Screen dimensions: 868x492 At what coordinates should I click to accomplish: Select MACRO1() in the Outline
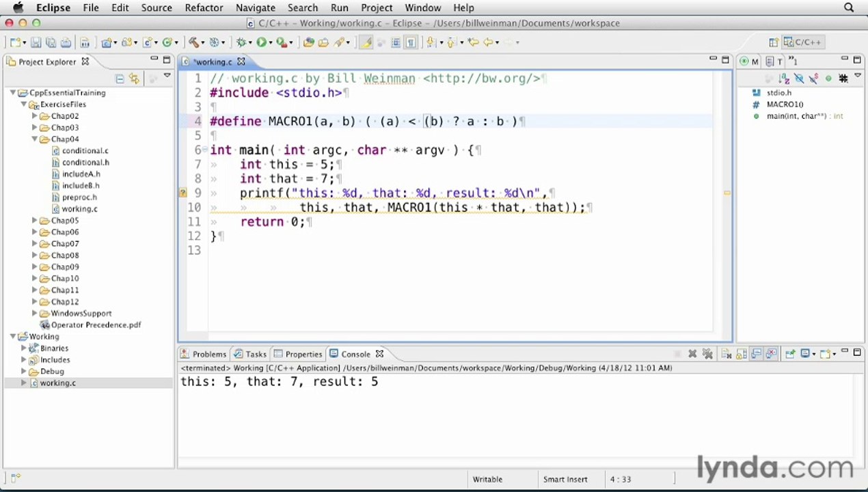(x=785, y=105)
